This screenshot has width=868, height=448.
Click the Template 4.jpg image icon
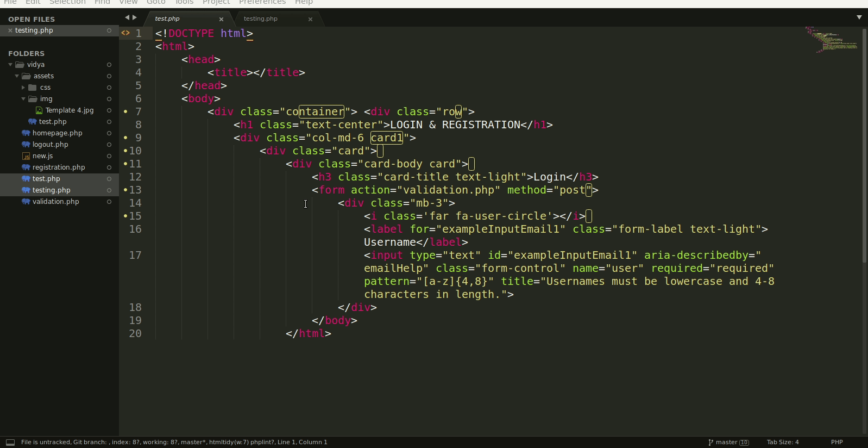coord(39,110)
